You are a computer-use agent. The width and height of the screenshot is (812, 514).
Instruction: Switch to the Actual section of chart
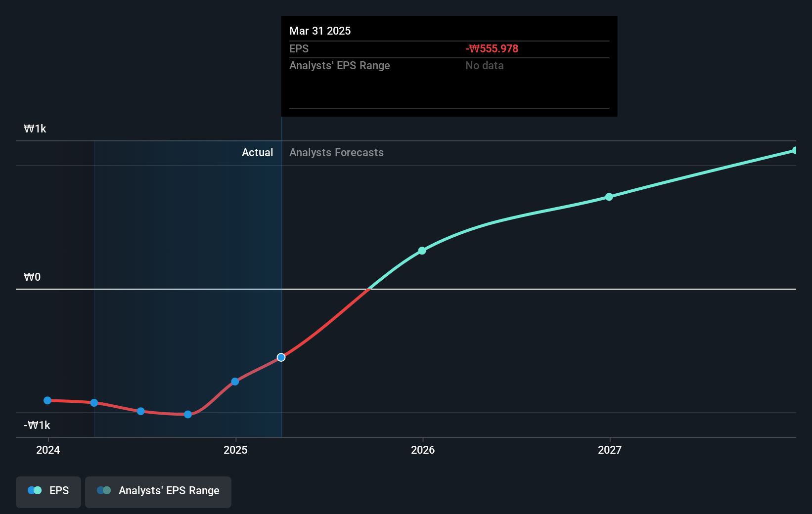(x=257, y=152)
